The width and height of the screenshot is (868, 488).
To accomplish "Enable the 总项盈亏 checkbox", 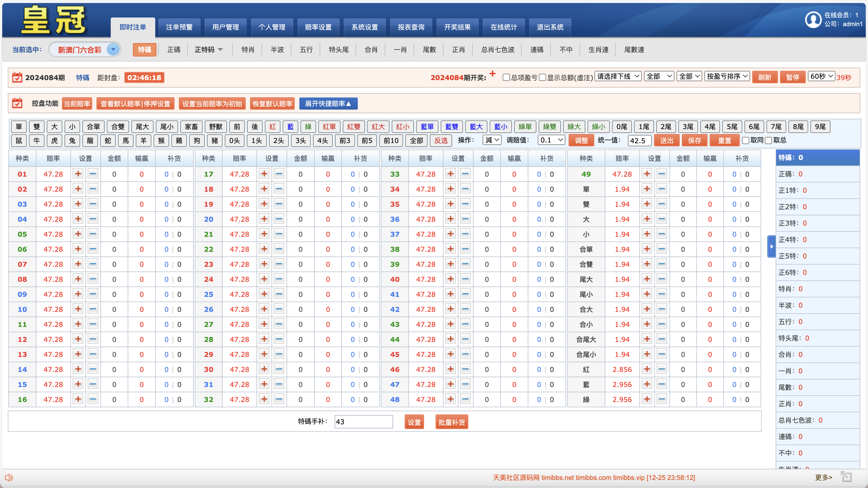I will click(x=506, y=78).
